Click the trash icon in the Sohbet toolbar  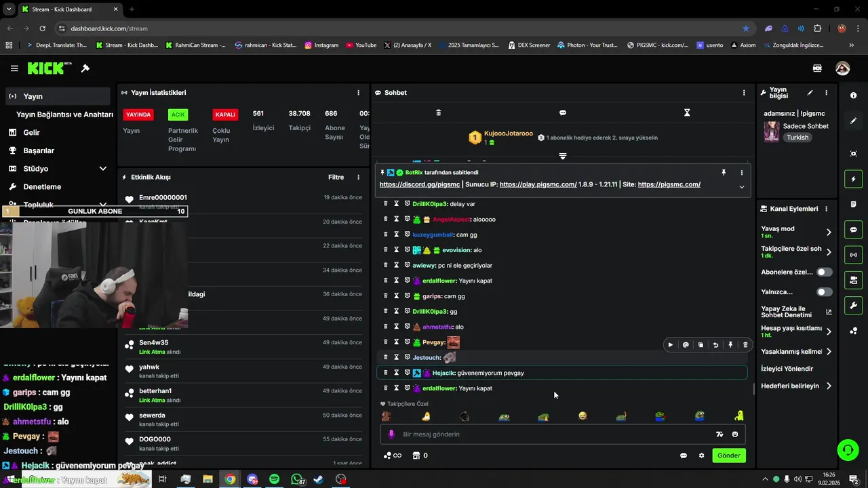[438, 113]
